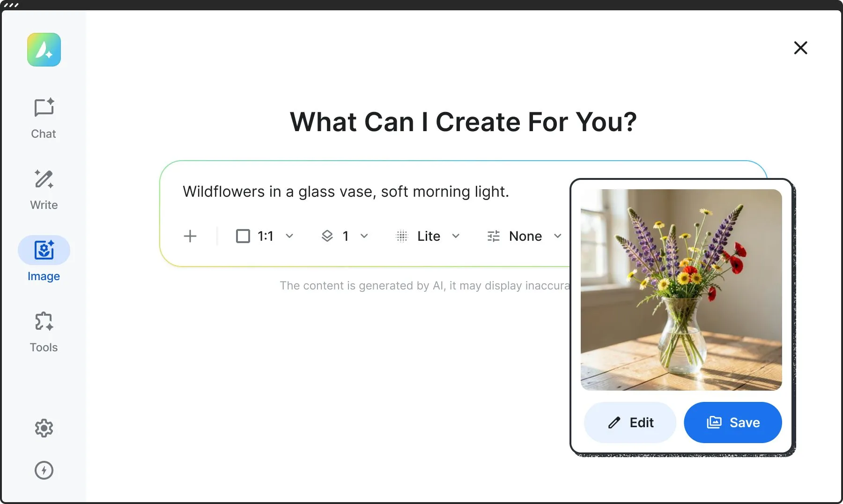Save the generated wildflower image
Screen dimensions: 843x504
click(x=733, y=422)
